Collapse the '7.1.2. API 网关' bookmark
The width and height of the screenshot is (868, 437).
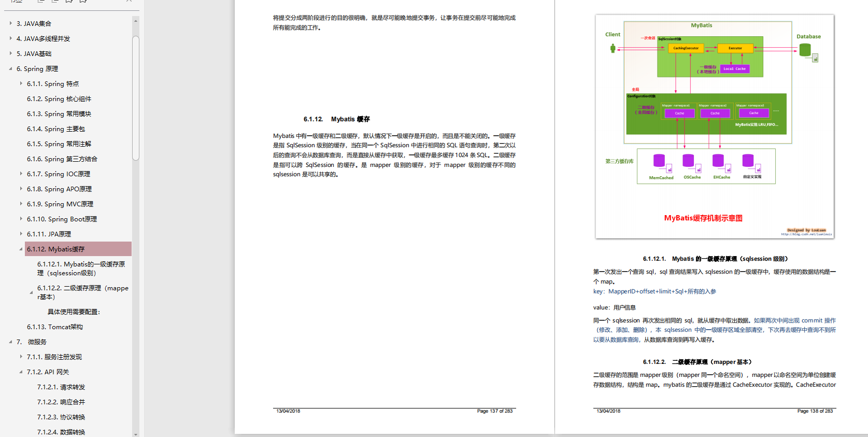point(21,372)
